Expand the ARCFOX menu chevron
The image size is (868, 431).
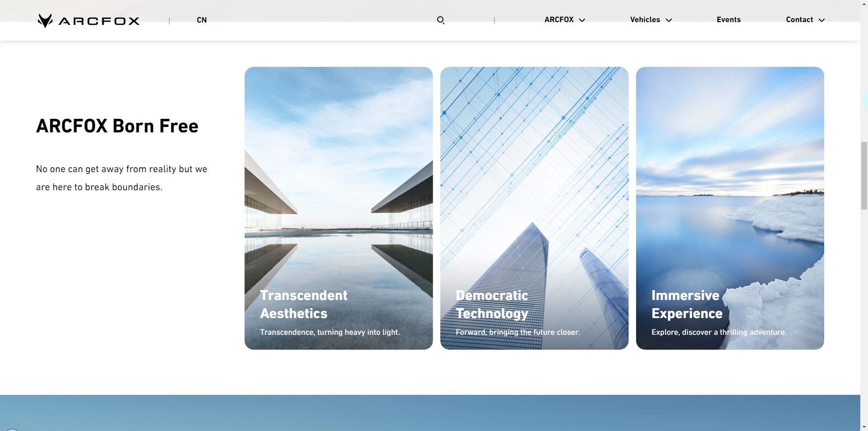(582, 20)
